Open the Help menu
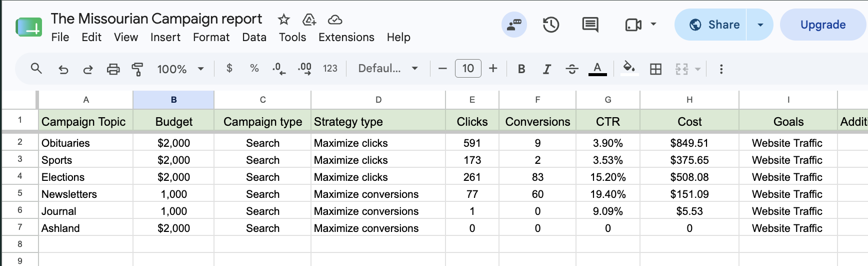This screenshot has height=266, width=868. [398, 37]
